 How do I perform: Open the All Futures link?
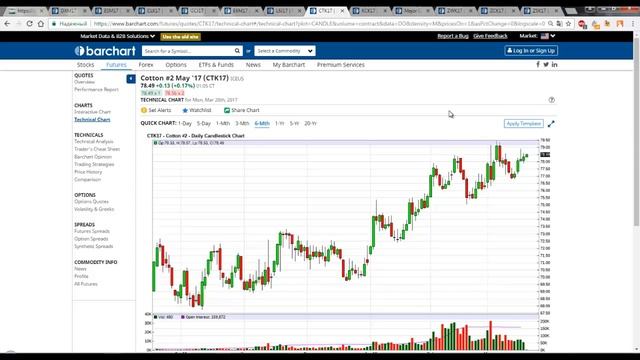tap(86, 284)
